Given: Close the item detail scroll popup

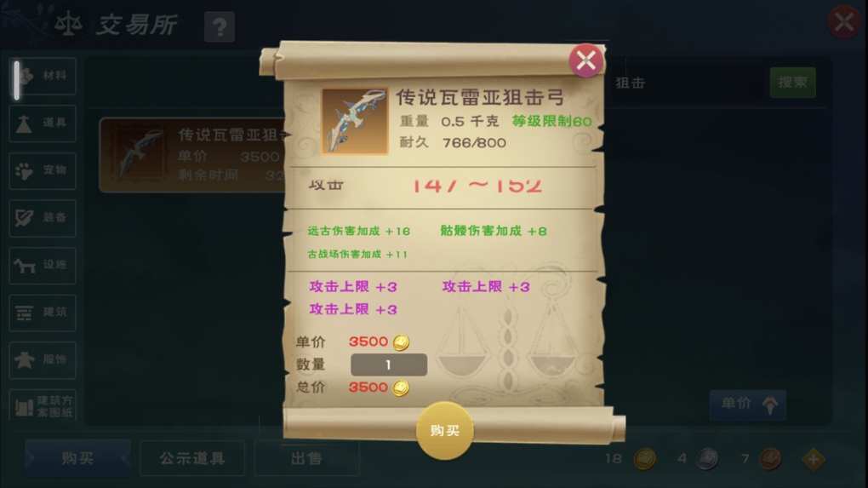Looking at the screenshot, I should (x=585, y=60).
